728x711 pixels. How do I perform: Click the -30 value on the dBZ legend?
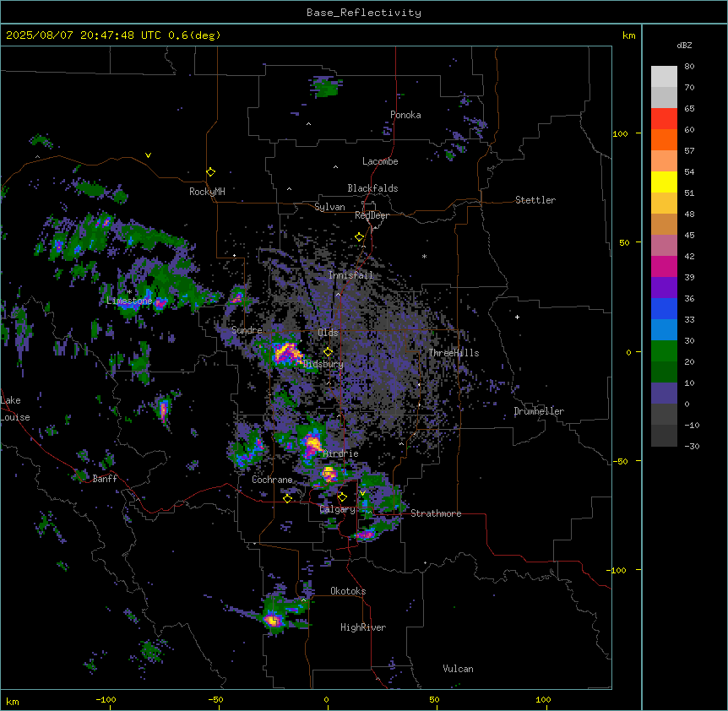point(692,447)
